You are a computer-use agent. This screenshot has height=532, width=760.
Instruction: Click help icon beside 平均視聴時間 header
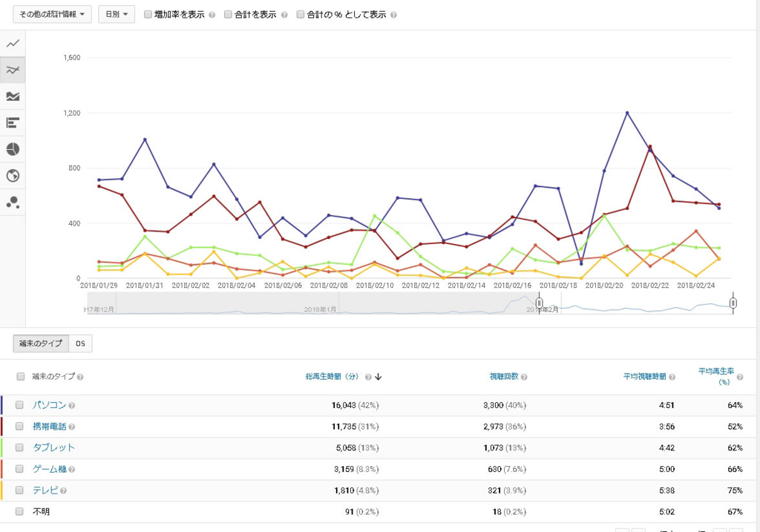(x=672, y=377)
